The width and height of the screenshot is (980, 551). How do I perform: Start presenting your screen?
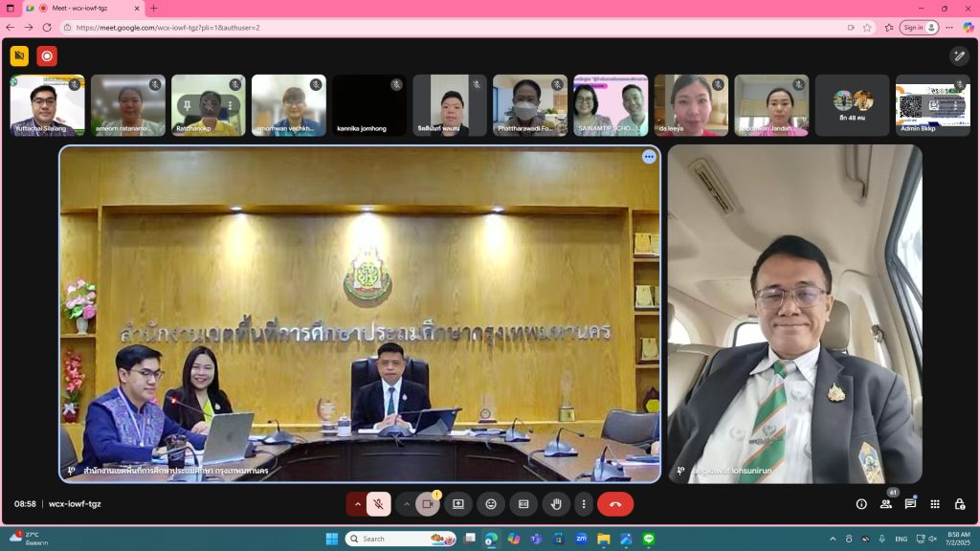pyautogui.click(x=458, y=504)
